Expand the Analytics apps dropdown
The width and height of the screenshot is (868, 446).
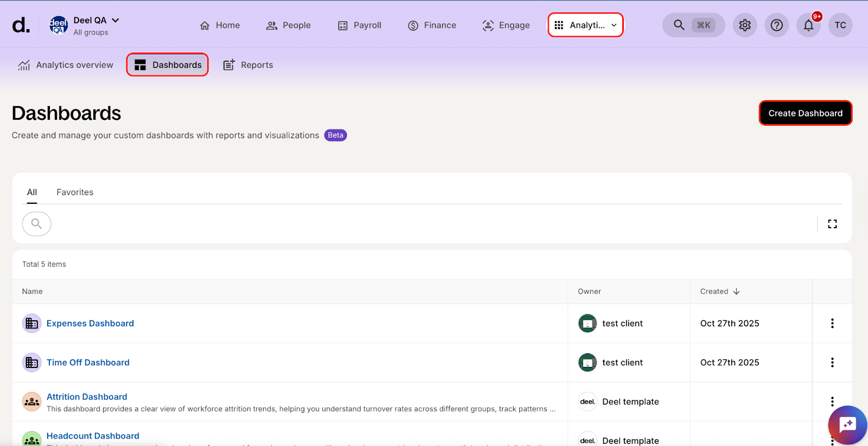click(585, 25)
